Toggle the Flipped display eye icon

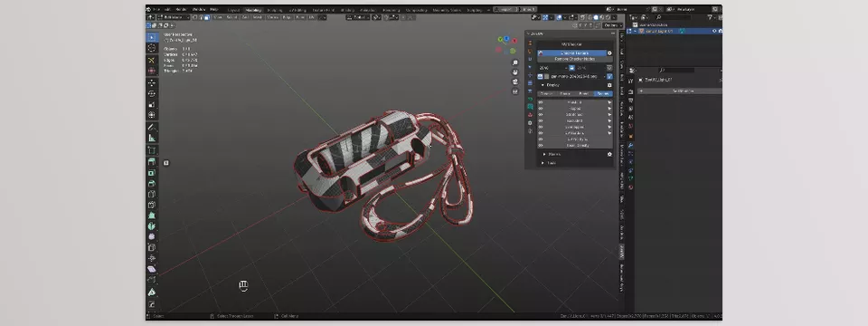tap(541, 109)
